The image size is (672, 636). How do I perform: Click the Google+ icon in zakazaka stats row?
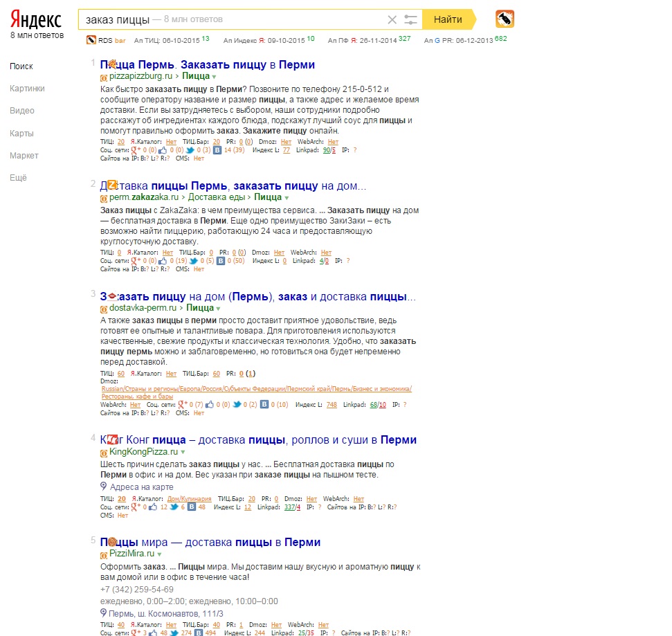tap(136, 261)
